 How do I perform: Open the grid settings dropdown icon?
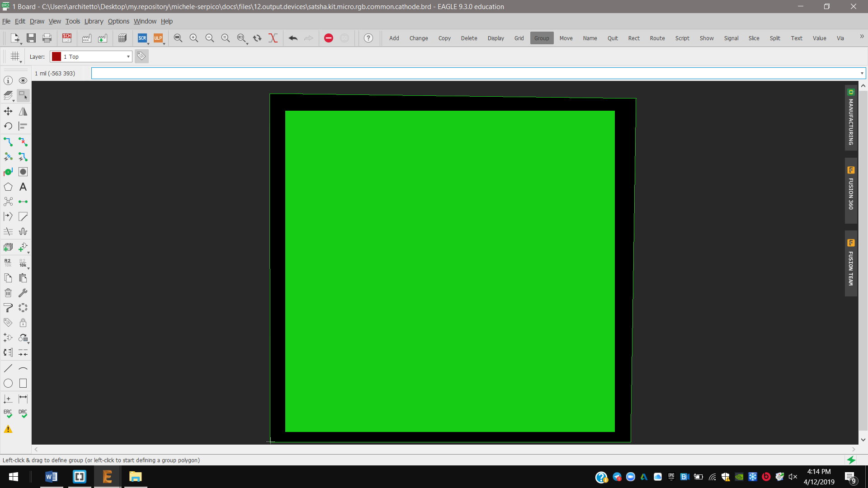pyautogui.click(x=15, y=56)
